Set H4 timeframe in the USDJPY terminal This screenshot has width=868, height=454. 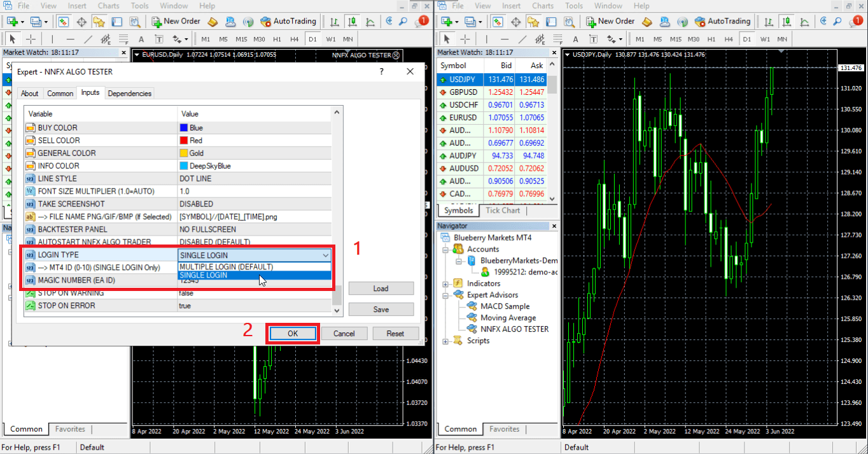click(729, 39)
